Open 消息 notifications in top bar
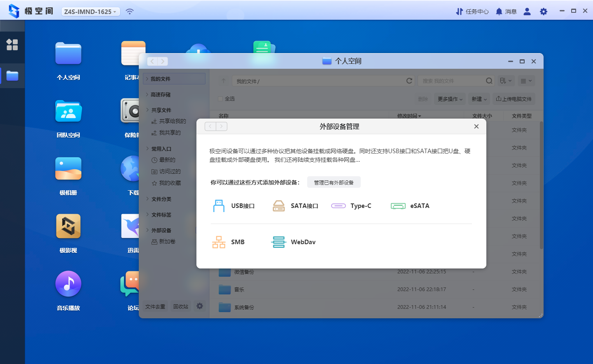Viewport: 593px width, 364px height. 506,12
